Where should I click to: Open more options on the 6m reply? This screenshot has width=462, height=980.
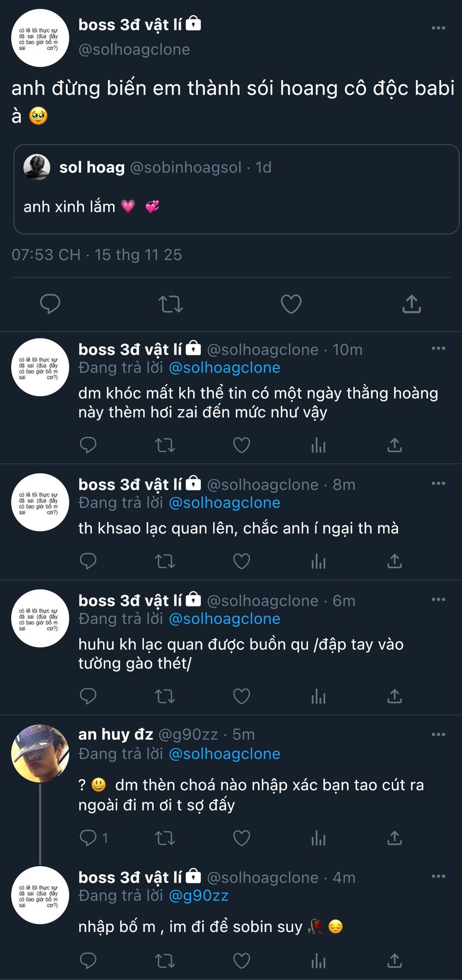point(439,600)
